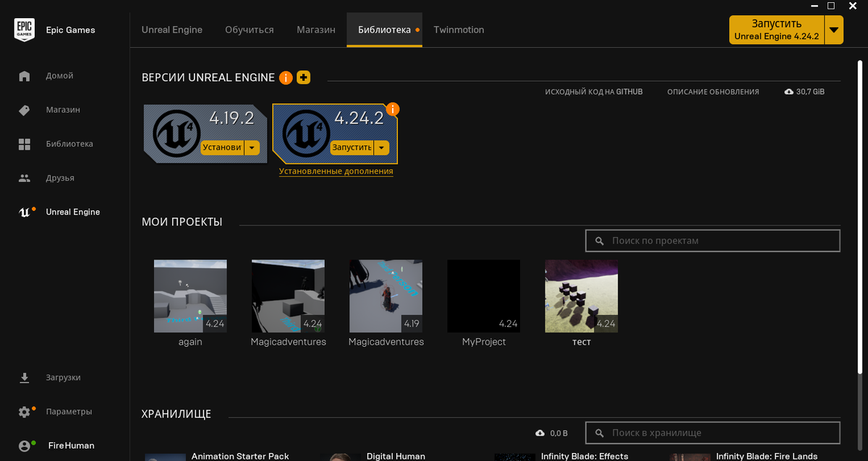
Task: Click the Поиск по проектам search field
Action: pyautogui.click(x=712, y=241)
